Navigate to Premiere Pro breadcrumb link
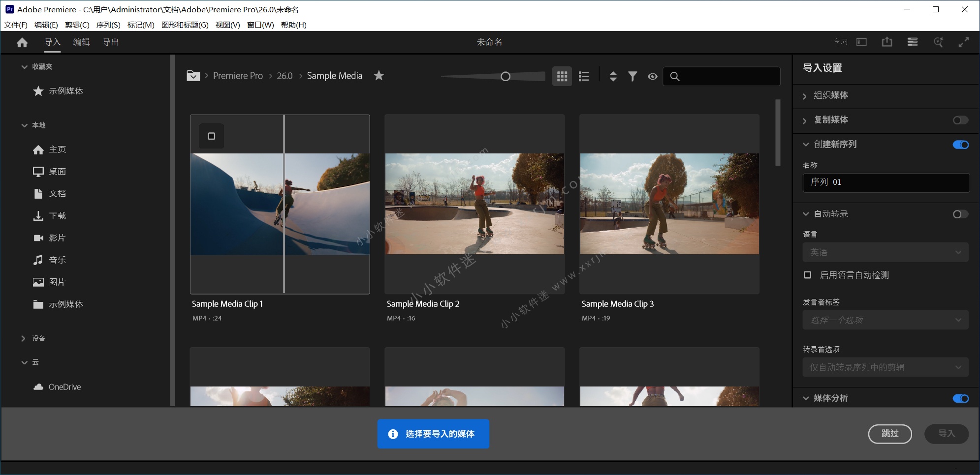The width and height of the screenshot is (980, 475). coord(238,76)
